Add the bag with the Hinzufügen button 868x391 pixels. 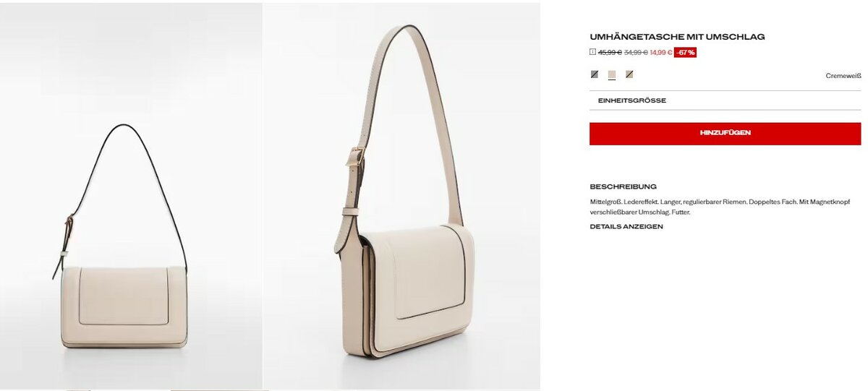click(x=725, y=134)
